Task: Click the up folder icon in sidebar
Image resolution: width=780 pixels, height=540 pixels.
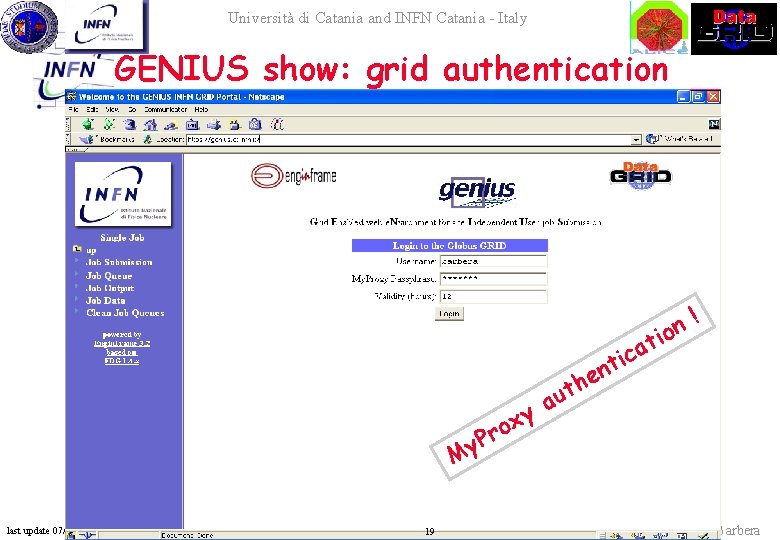Action: coord(77,249)
